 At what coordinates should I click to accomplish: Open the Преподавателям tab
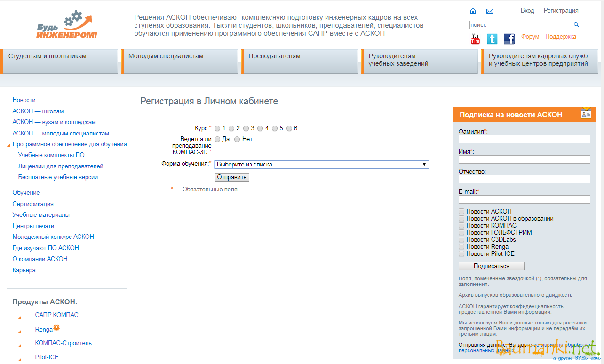tap(299, 62)
